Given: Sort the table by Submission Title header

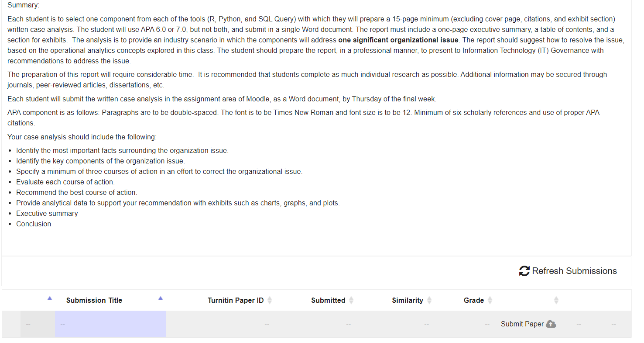Looking at the screenshot, I should click(94, 300).
